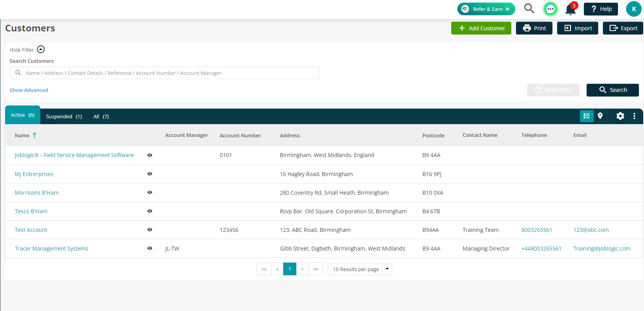
Task: Select the Active (6) tab
Action: [x=23, y=115]
